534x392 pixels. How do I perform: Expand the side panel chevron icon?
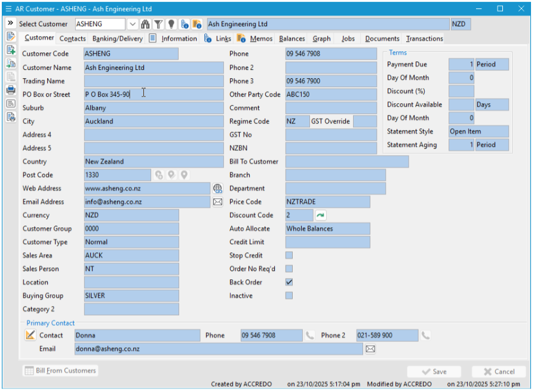pyautogui.click(x=10, y=23)
